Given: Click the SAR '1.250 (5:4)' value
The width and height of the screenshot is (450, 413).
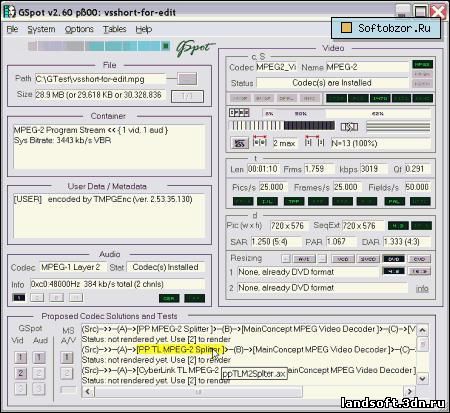Looking at the screenshot, I should tap(276, 242).
